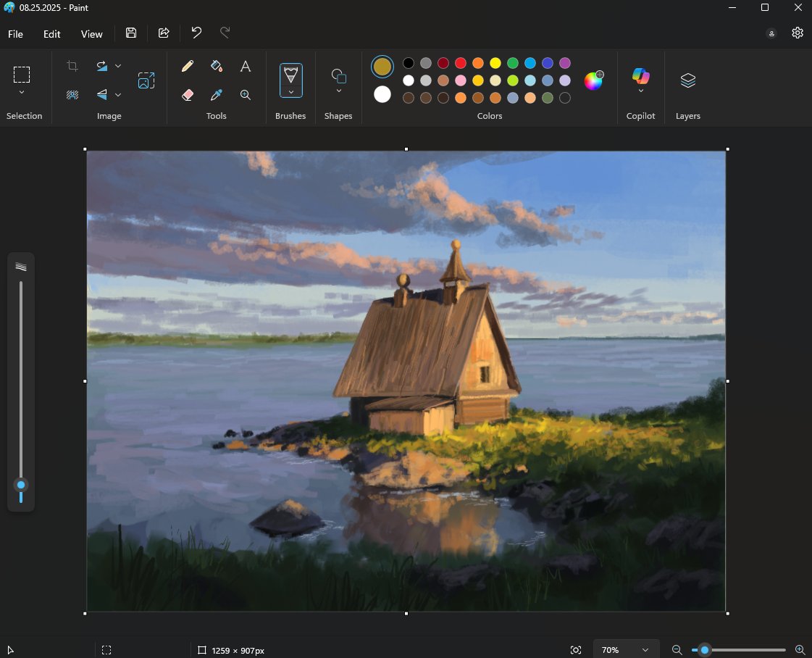Open the Shapes gallery

(339, 75)
